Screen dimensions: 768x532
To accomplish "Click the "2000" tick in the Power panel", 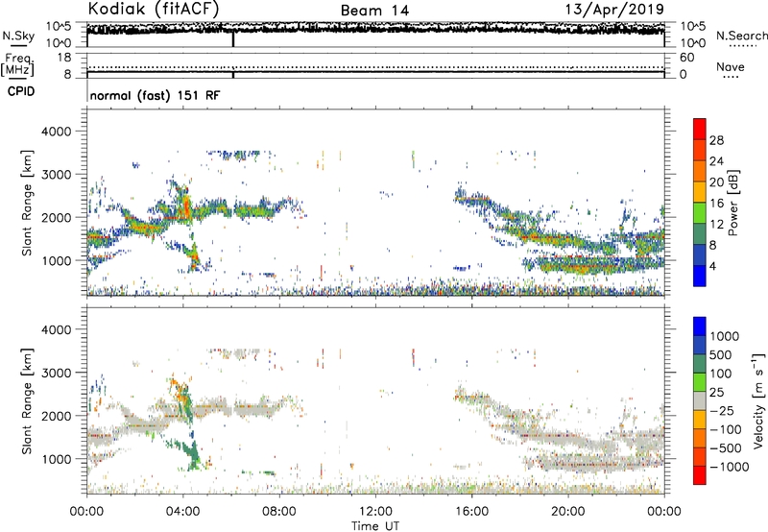I will [56, 217].
